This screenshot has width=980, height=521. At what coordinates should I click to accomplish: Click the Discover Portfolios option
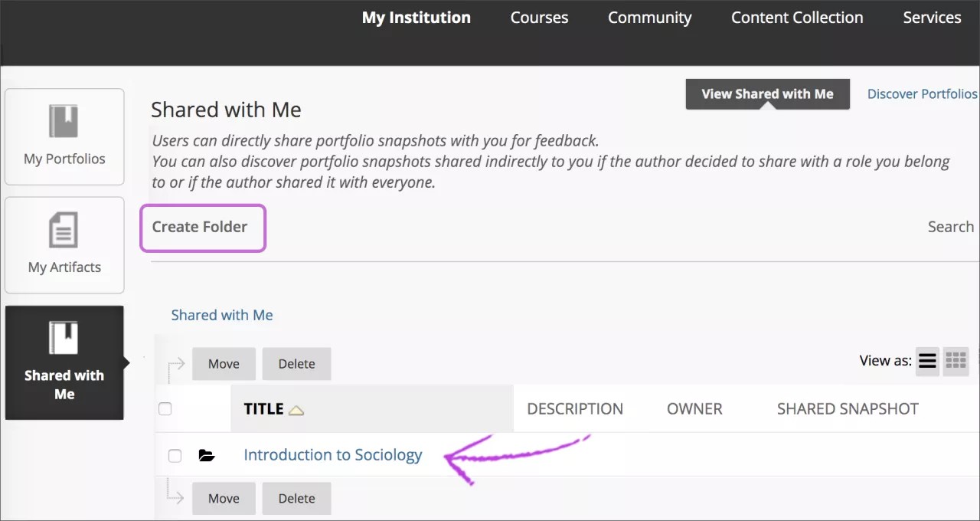click(x=922, y=93)
